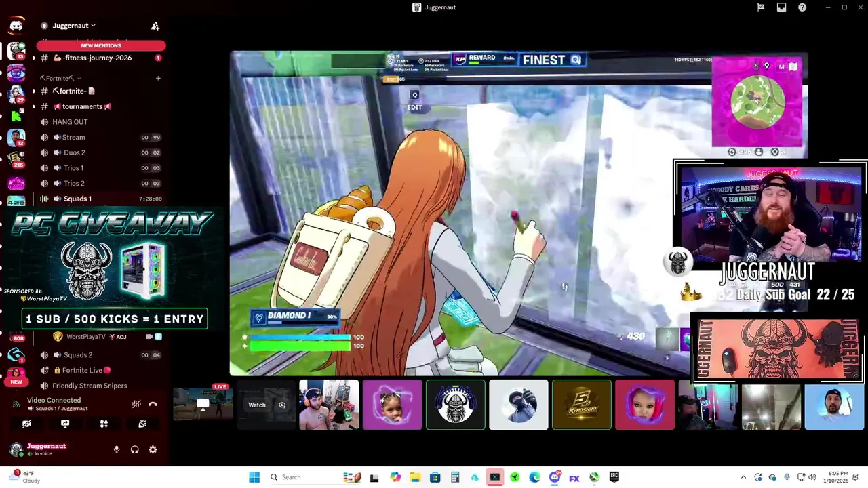Create channel in Fortnite category plus
The image size is (868, 488).
pyautogui.click(x=158, y=78)
